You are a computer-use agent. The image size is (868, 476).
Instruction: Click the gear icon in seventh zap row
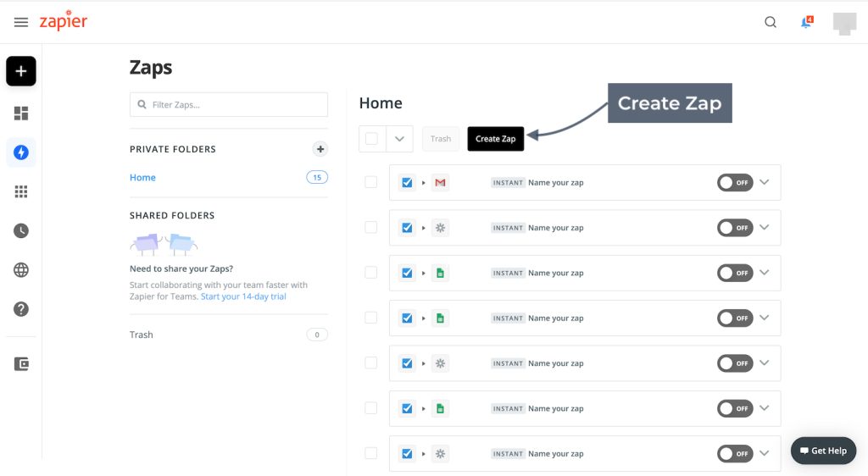[x=440, y=454]
